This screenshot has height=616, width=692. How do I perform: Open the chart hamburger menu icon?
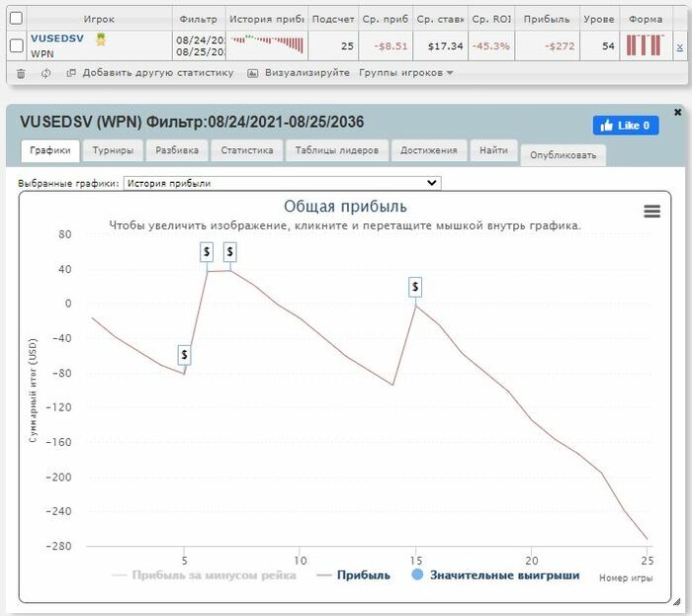pos(651,212)
